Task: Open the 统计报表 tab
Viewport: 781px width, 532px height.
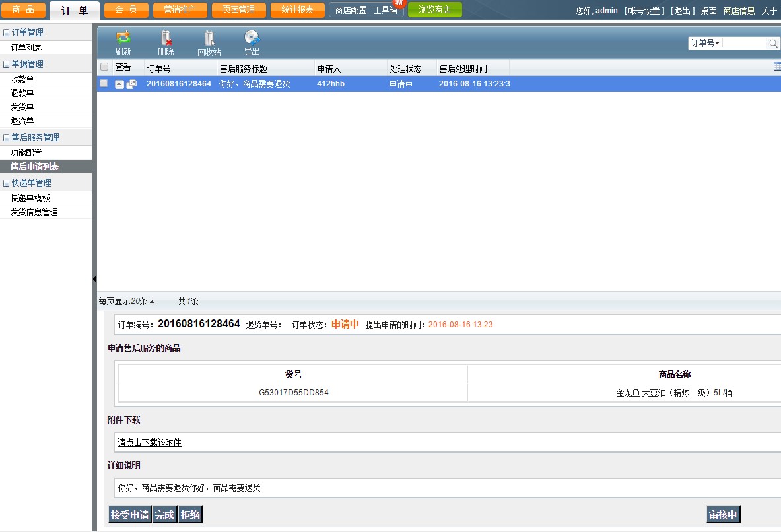Action: [x=297, y=10]
